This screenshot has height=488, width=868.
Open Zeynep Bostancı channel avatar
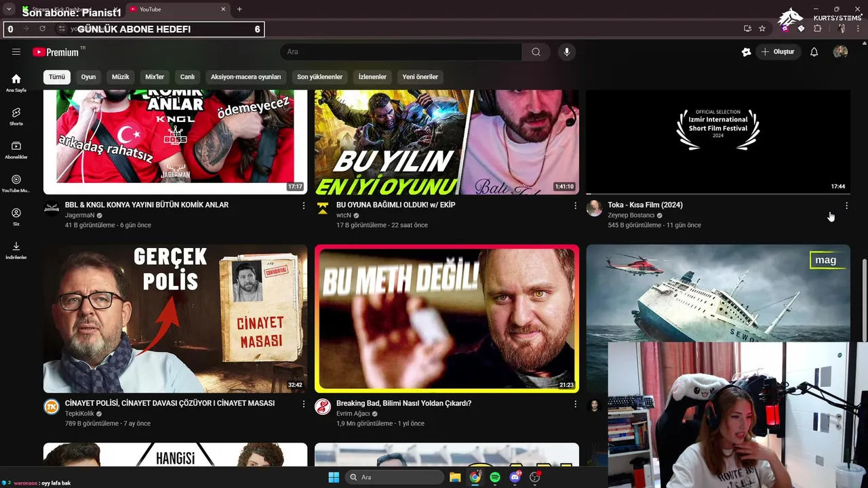point(594,208)
